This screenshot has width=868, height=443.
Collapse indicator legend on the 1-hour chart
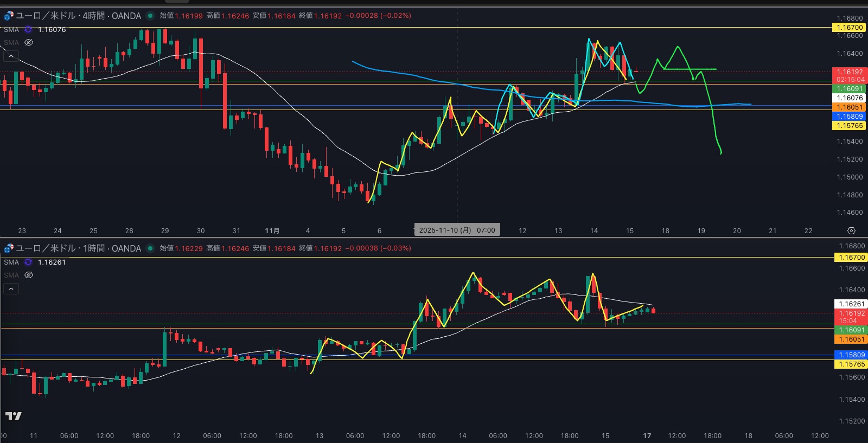pyautogui.click(x=11, y=289)
